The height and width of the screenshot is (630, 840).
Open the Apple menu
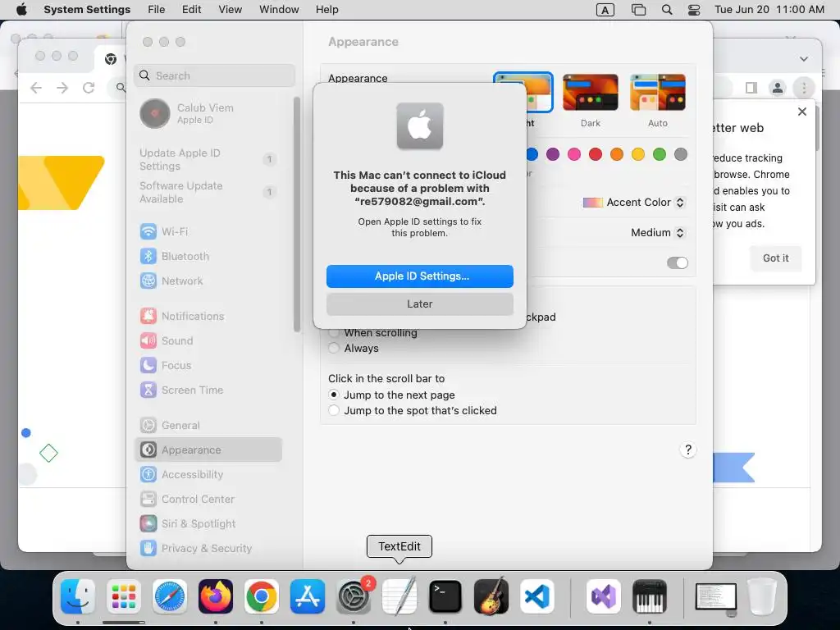21,10
